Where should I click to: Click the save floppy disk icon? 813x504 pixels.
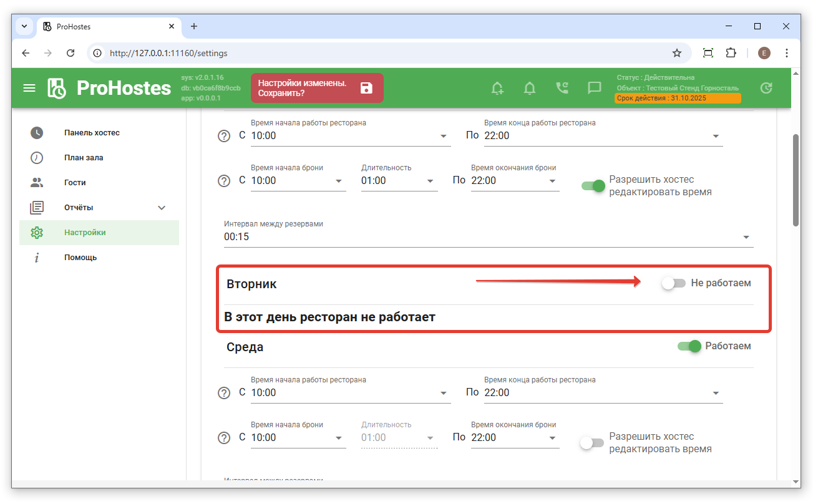pyautogui.click(x=366, y=88)
